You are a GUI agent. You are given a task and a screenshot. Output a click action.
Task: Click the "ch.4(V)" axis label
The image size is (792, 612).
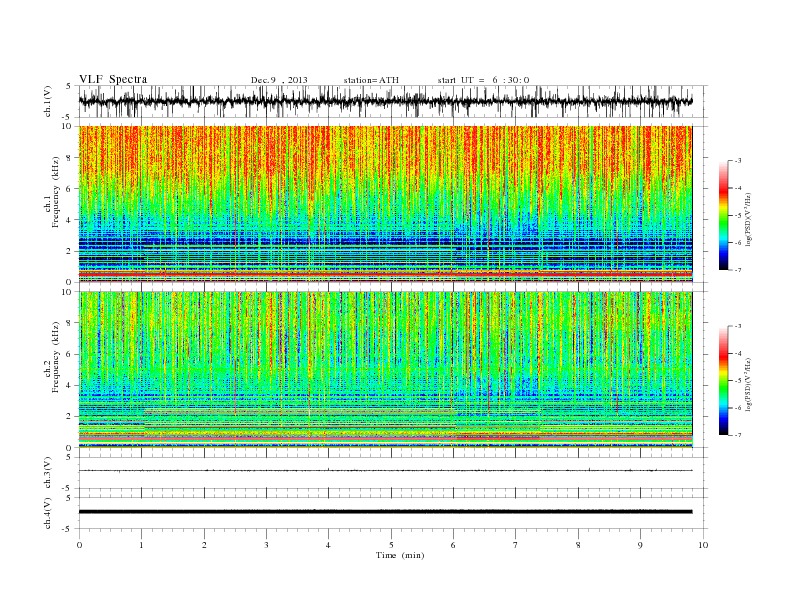tap(48, 513)
